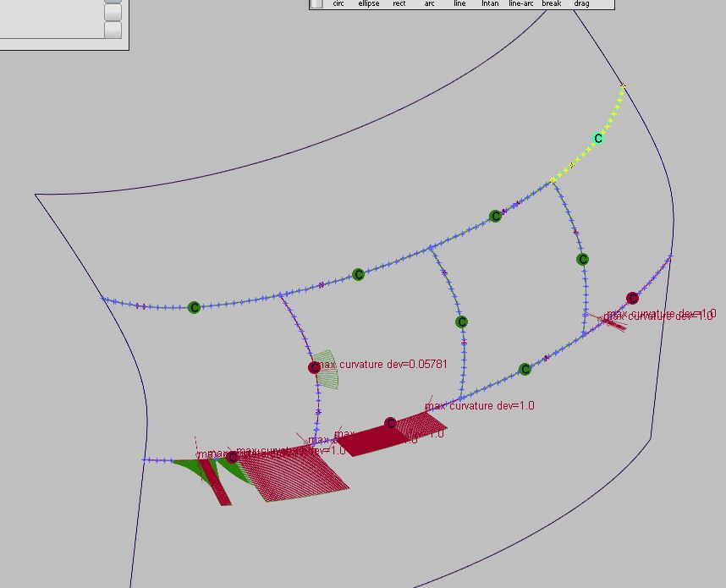Image resolution: width=726 pixels, height=588 pixels.
Task: Select the line-arc tool
Action: click(521, 3)
